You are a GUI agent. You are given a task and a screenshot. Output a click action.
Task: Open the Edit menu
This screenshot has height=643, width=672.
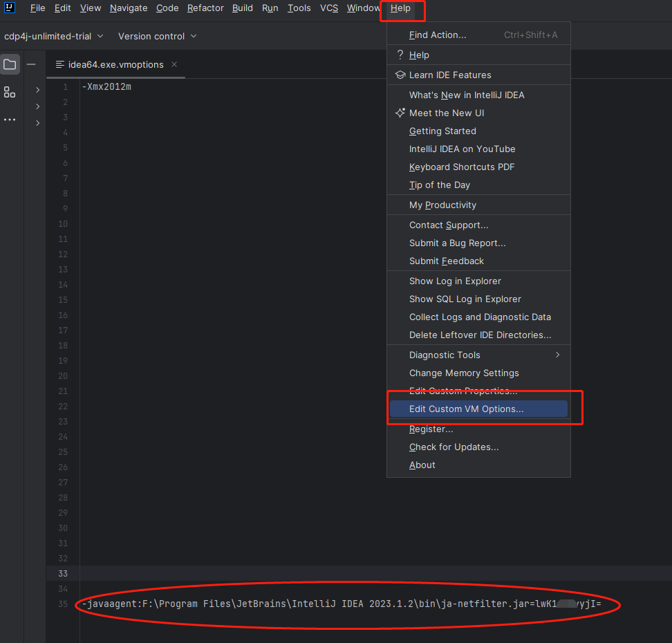point(63,8)
